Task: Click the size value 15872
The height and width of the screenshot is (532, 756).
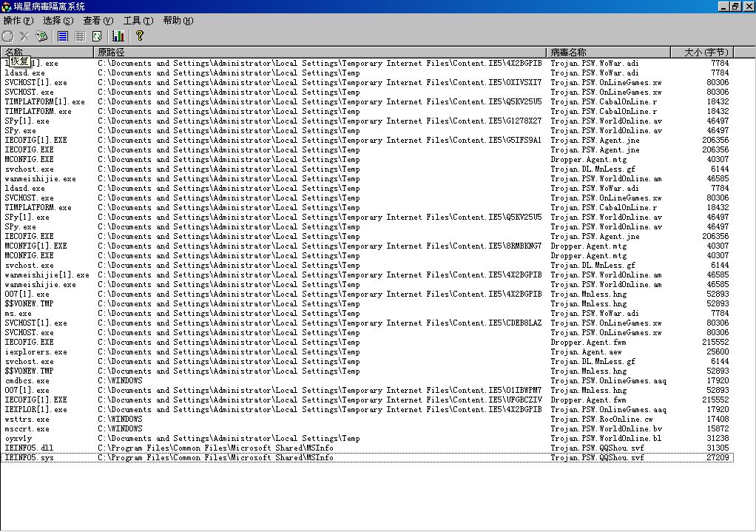Action: (x=718, y=429)
